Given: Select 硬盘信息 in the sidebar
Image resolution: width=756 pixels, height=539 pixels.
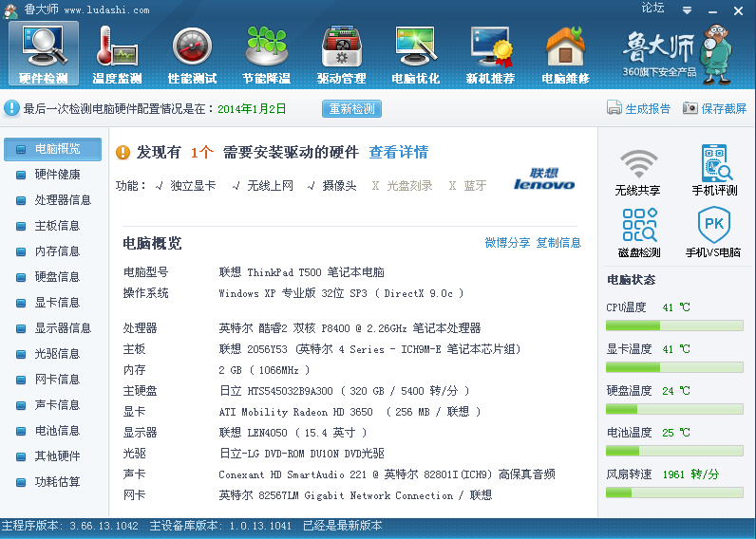Looking at the screenshot, I should click(x=57, y=277).
